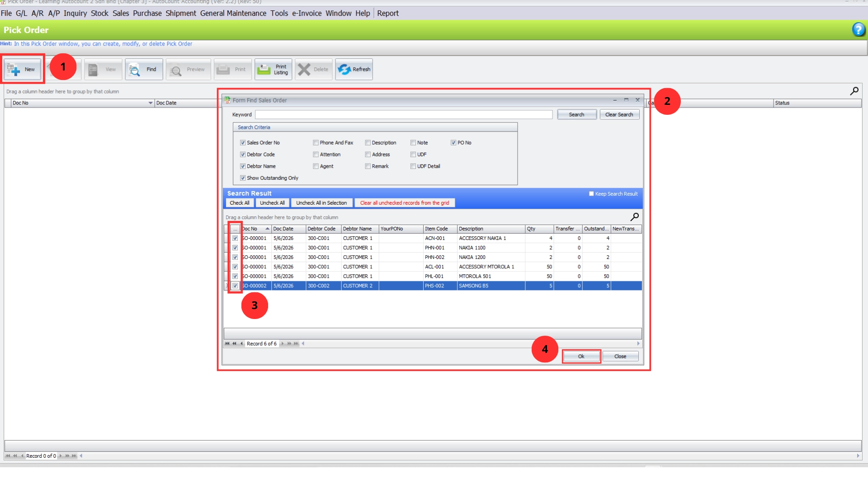Click the Item Code column header
This screenshot has width=868, height=488.
[x=440, y=229]
